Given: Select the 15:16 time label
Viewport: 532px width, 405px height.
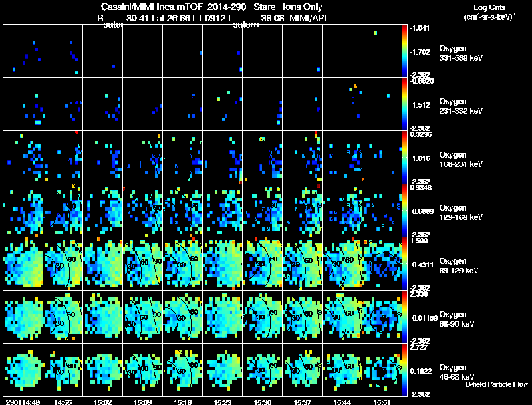Looking at the screenshot, I should click(183, 402).
